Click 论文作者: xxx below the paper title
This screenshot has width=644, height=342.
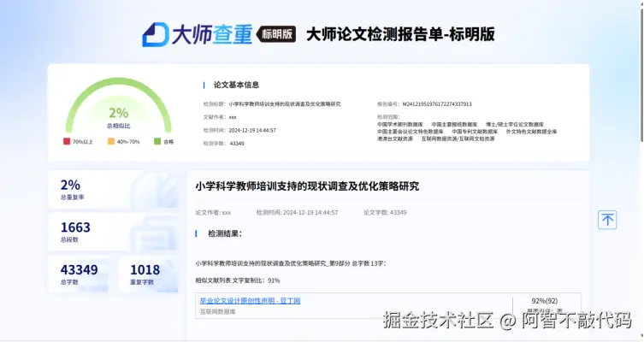pos(213,212)
